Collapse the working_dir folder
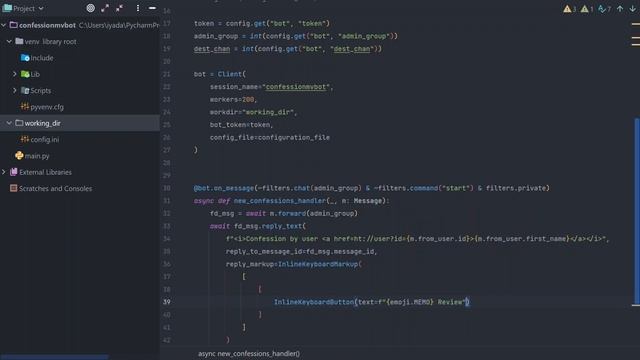640x360 pixels. pyautogui.click(x=9, y=123)
